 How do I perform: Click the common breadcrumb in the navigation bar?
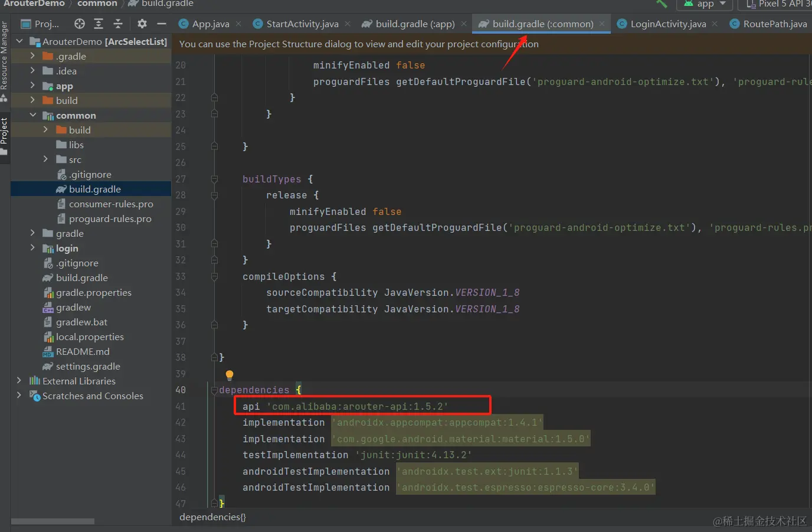[97, 4]
